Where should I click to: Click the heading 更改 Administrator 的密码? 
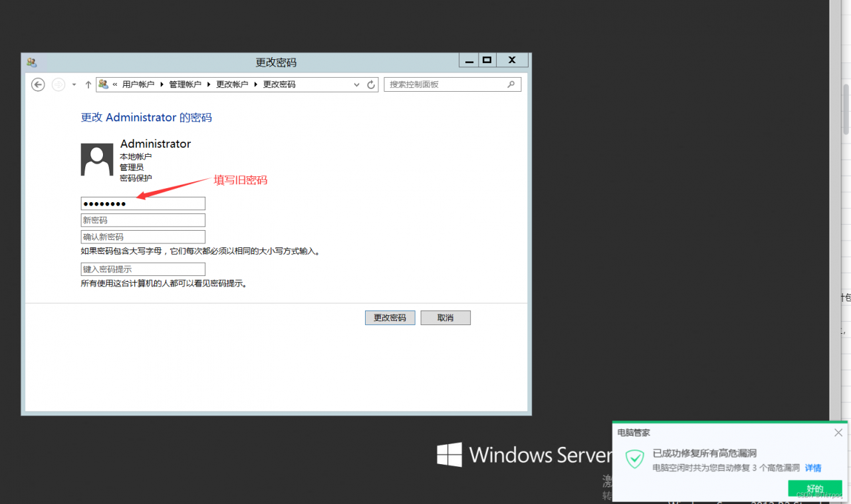(x=146, y=118)
